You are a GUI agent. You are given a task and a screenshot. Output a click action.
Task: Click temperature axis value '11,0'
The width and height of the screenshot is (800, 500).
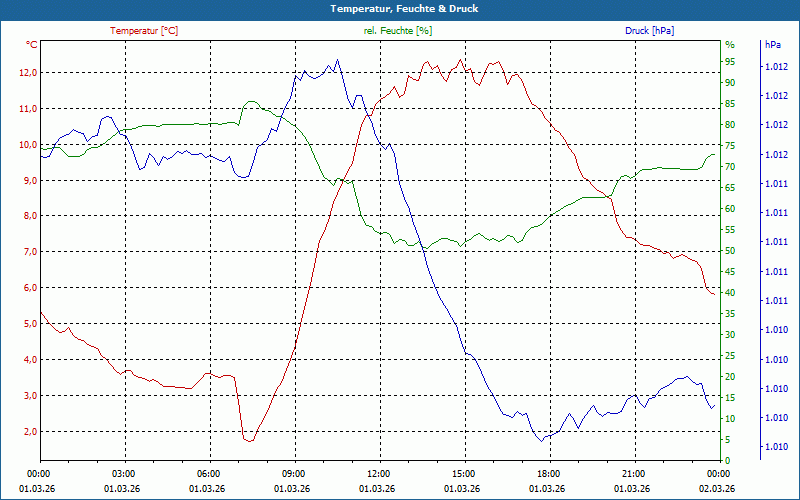pyautogui.click(x=28, y=108)
